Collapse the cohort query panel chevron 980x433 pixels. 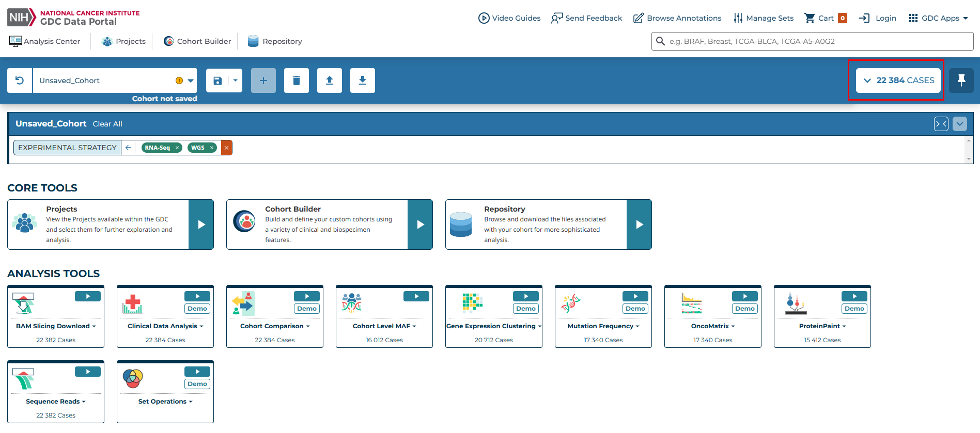click(x=960, y=124)
